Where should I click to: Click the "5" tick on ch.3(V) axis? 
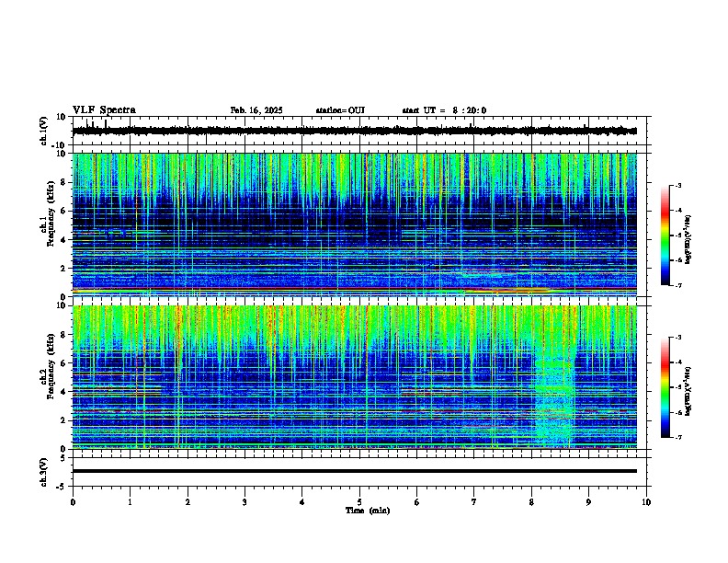[x=64, y=457]
